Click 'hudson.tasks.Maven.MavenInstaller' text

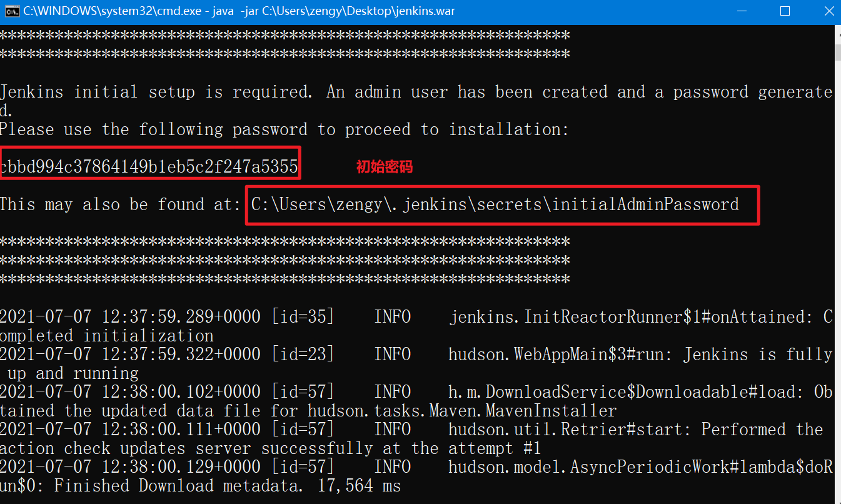click(462, 411)
